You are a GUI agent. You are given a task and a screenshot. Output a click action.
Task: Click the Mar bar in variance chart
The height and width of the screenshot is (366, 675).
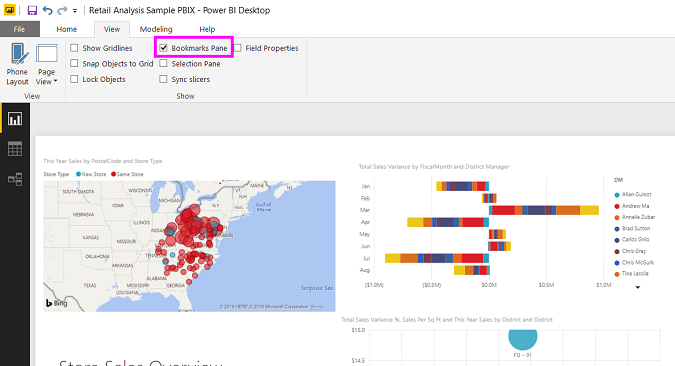click(544, 210)
